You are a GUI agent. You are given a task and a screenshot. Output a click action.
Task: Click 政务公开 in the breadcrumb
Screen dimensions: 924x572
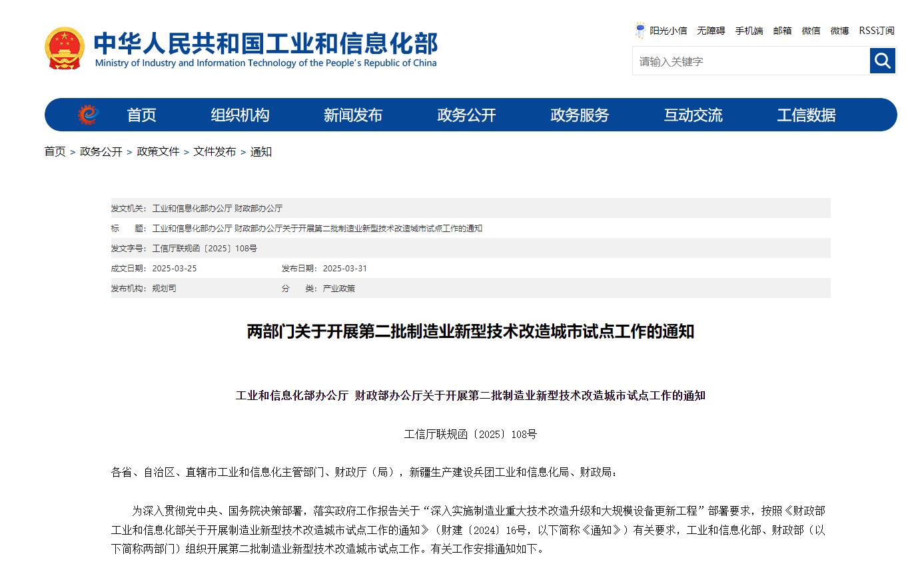click(101, 152)
